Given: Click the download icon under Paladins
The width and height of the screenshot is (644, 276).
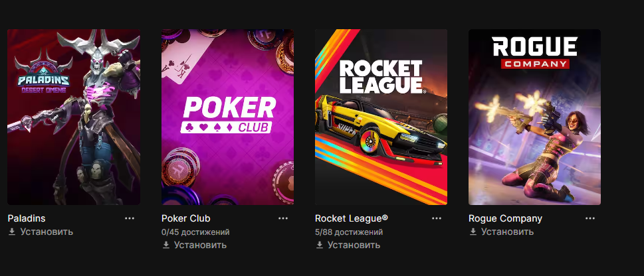Looking at the screenshot, I should pyautogui.click(x=12, y=232).
